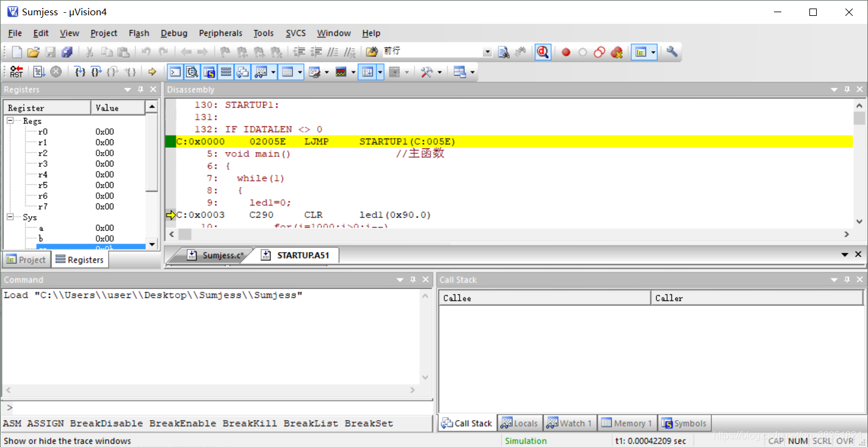
Task: Switch to the Project tab
Action: point(26,260)
